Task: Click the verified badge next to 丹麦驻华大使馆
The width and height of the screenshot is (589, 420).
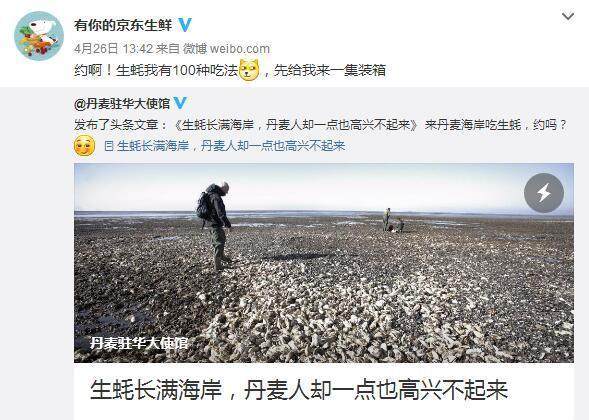Action: pos(180,103)
